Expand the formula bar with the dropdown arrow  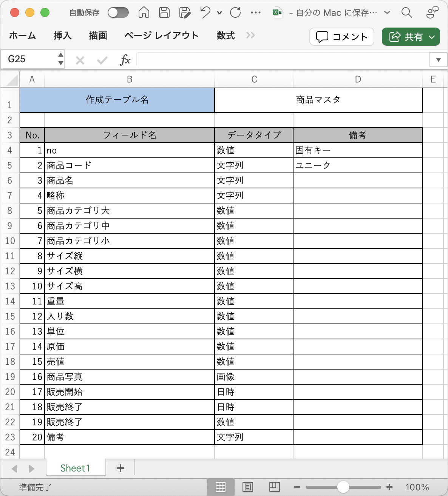(439, 60)
